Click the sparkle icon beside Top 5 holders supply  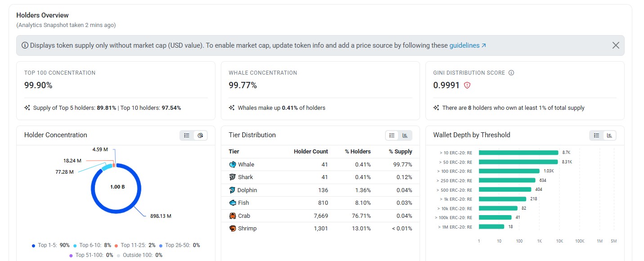point(27,108)
